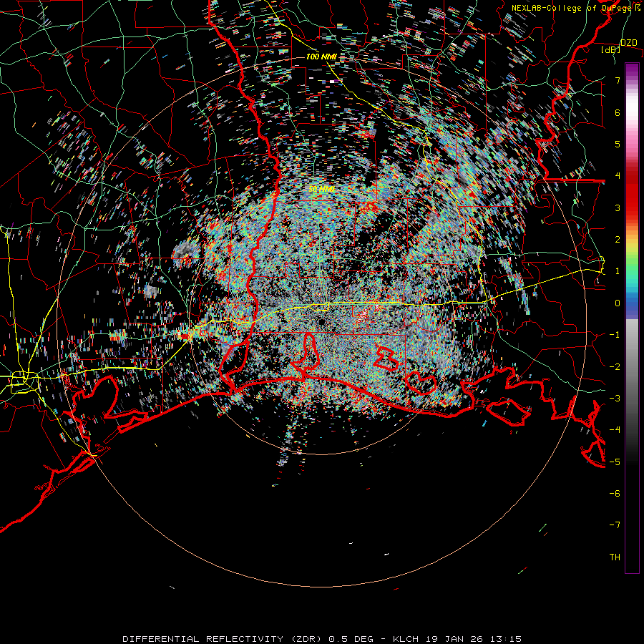The image size is (644, 644).
Task: Click the 100 NMI range ring label
Action: (x=321, y=57)
